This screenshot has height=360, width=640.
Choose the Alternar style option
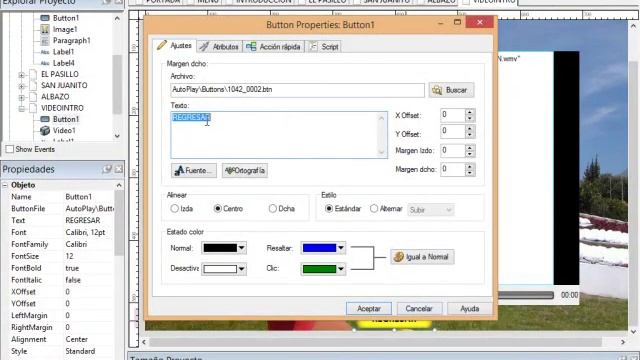click(x=374, y=209)
